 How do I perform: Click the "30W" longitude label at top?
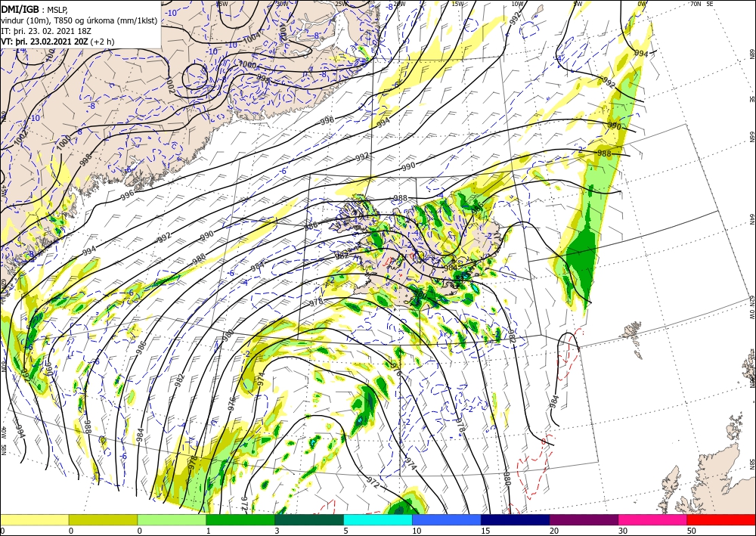click(283, 5)
